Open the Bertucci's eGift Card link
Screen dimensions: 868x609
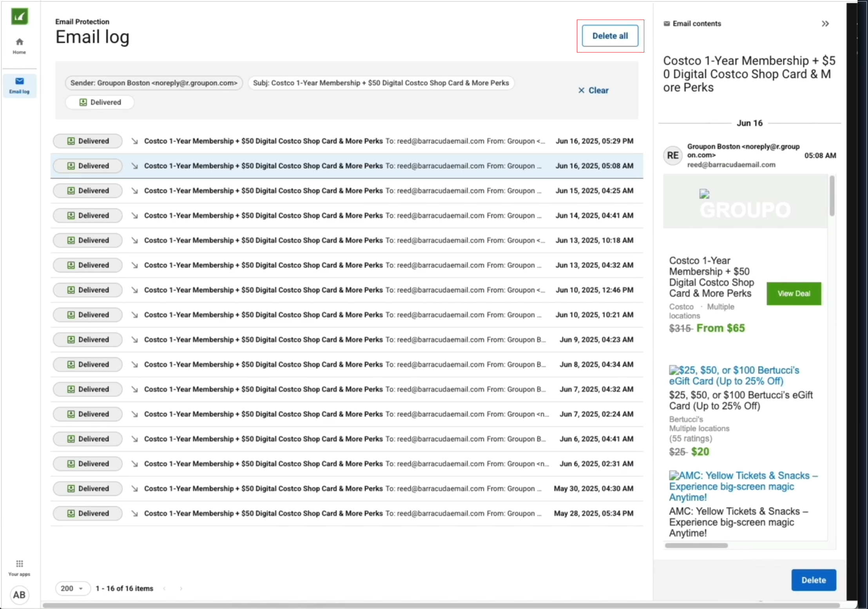coord(734,375)
